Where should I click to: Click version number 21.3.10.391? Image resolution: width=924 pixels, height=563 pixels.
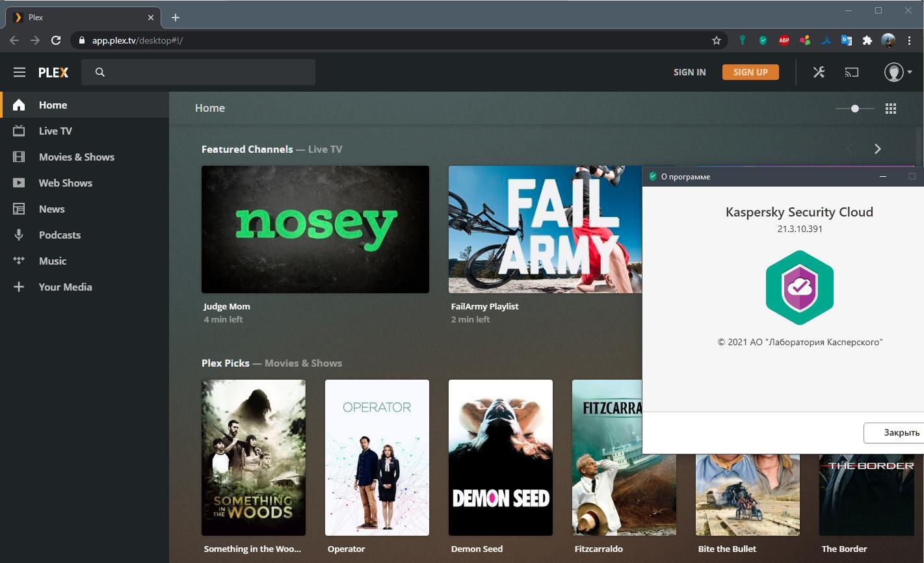(800, 229)
